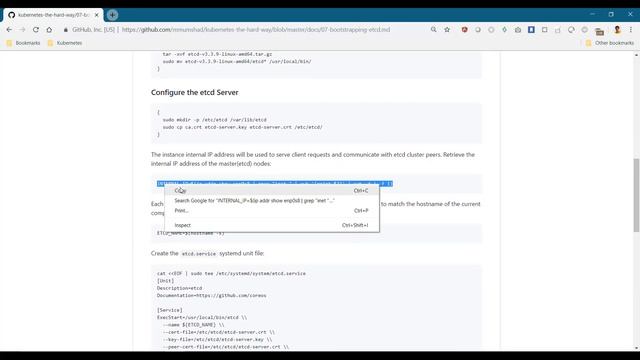Screen dimensions: 640x360
Task: Click the 'ExecStart=/usr/local/bin/etcd' line
Action: coord(202,318)
